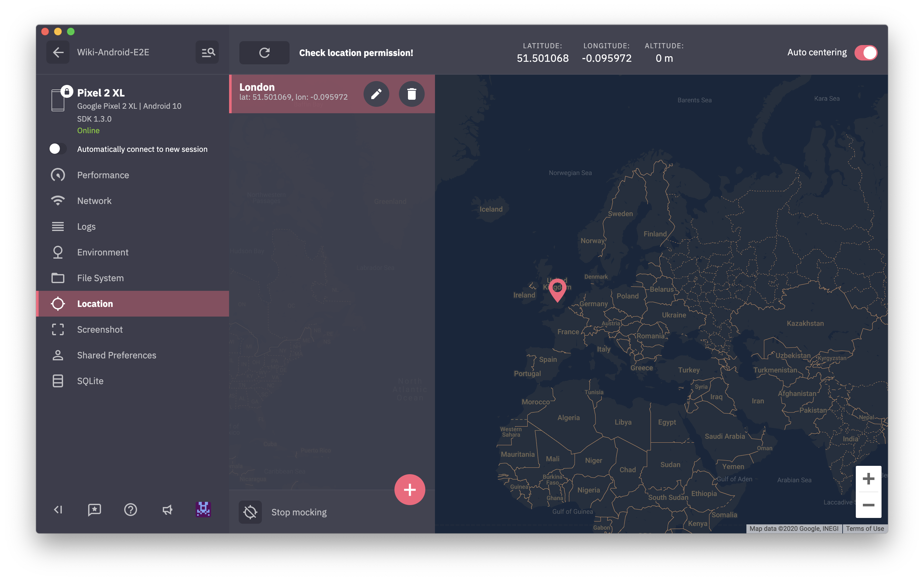Collapse the sidebar with the arrow icon
924x581 pixels.
point(58,510)
